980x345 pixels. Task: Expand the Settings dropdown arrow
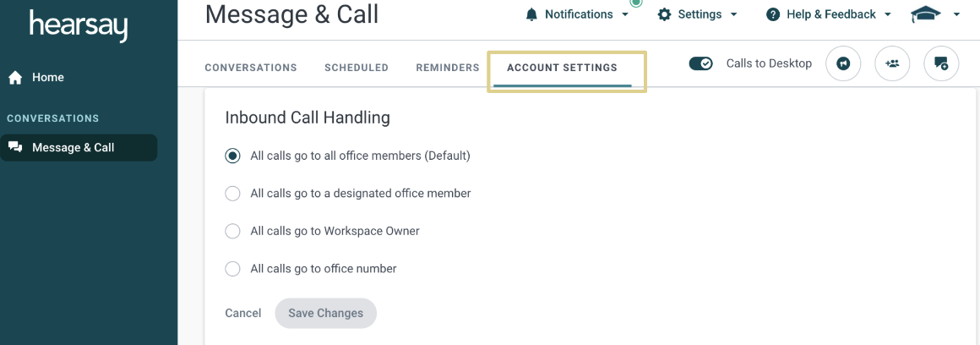tap(733, 14)
